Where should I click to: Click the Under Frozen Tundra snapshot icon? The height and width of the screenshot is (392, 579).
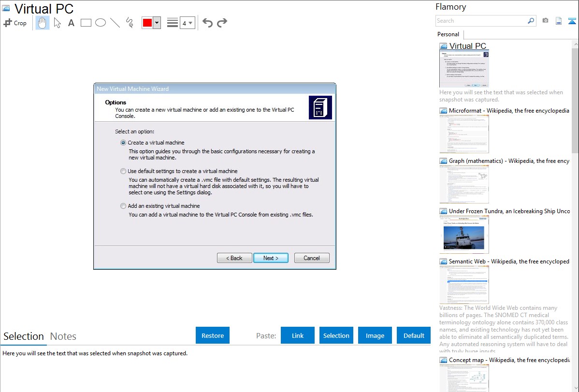click(443, 211)
